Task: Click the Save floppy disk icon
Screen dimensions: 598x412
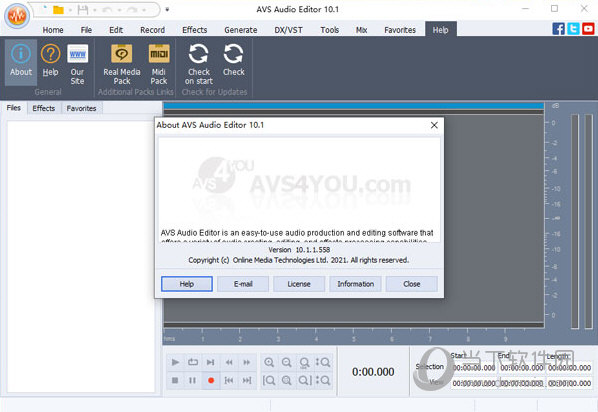Action: tap(82, 10)
